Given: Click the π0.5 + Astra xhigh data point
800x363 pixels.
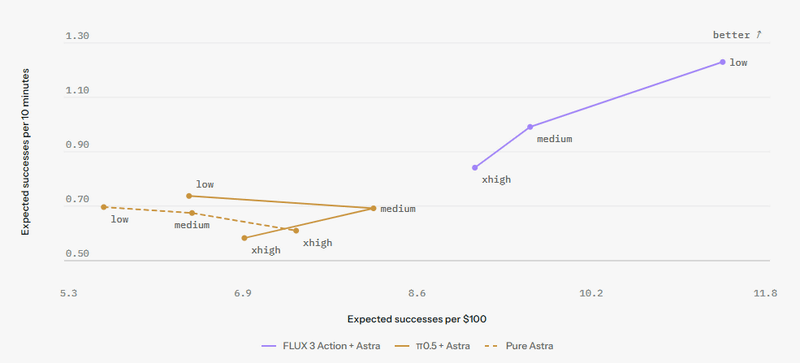Looking at the screenshot, I should (244, 238).
